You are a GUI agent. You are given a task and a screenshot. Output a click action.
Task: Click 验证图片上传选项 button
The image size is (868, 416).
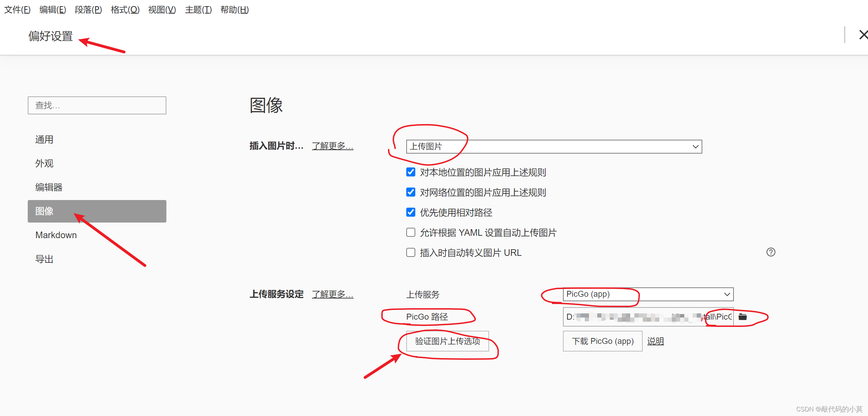448,341
